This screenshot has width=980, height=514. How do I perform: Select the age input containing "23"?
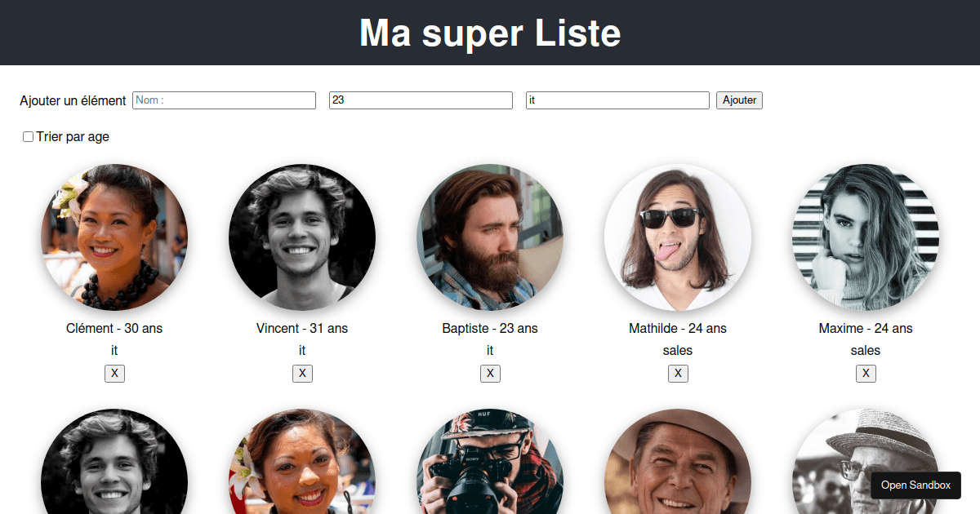(x=421, y=100)
